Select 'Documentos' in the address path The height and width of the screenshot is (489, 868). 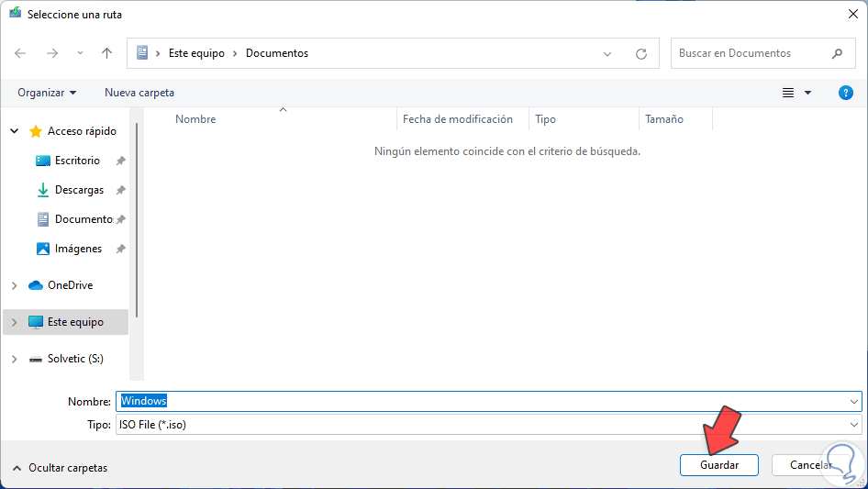[277, 53]
